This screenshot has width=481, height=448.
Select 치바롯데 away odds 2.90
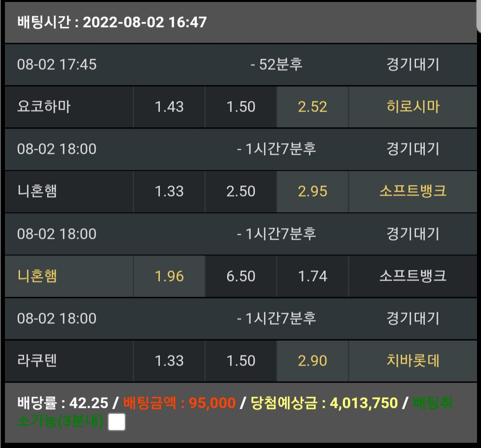(313, 361)
